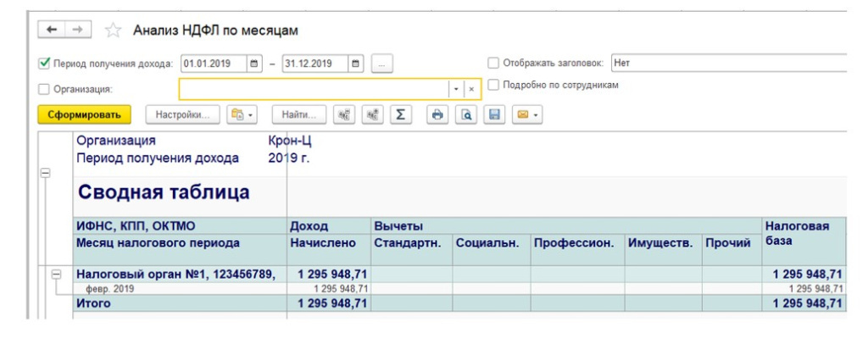Save report with floppy disk icon
This screenshot has height=339, width=868.
click(494, 114)
